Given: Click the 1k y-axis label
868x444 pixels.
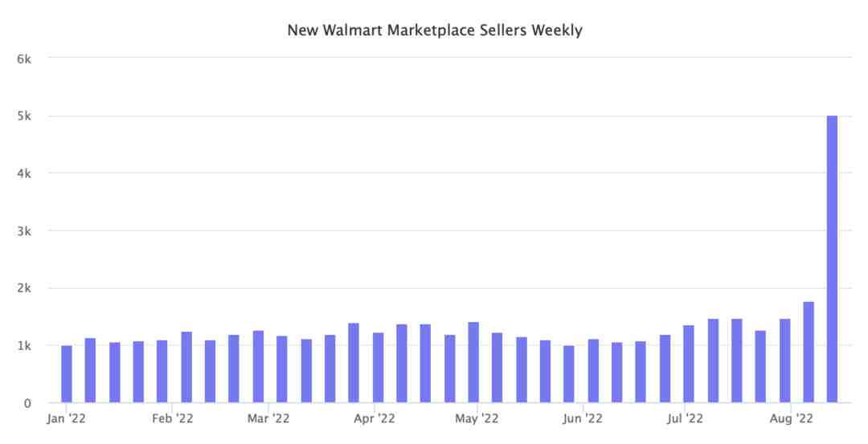Looking at the screenshot, I should [x=24, y=345].
